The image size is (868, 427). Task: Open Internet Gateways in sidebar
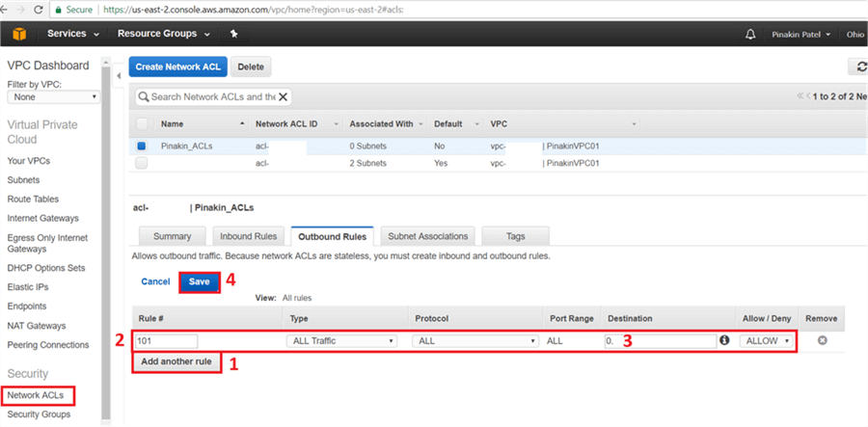42,219
